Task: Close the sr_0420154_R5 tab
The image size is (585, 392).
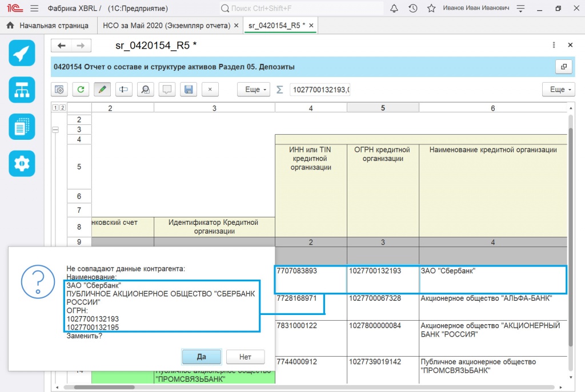Action: pos(311,25)
